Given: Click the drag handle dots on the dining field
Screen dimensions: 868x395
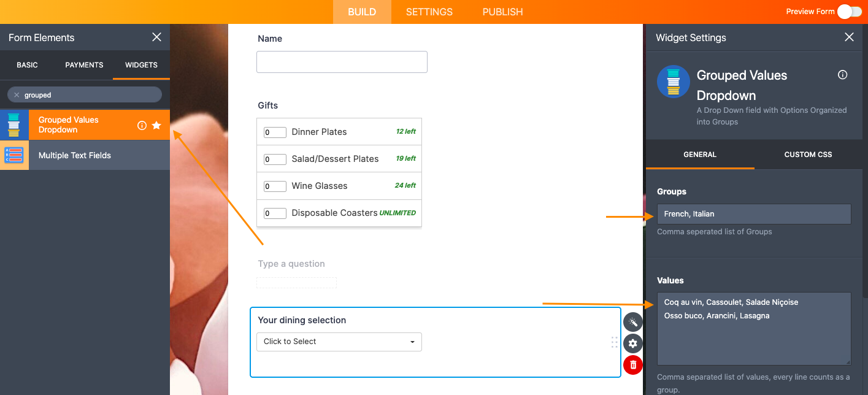Looking at the screenshot, I should pyautogui.click(x=615, y=342).
